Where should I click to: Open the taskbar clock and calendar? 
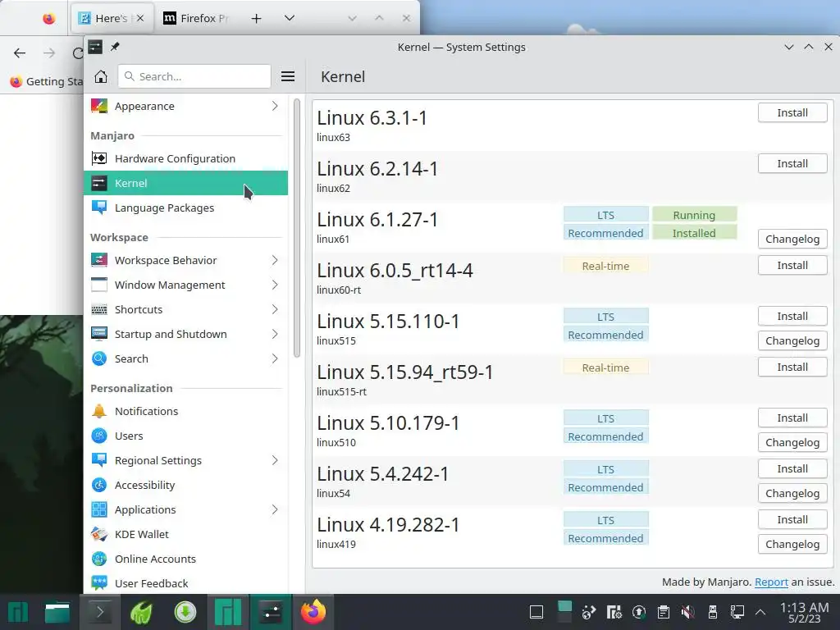(x=804, y=612)
